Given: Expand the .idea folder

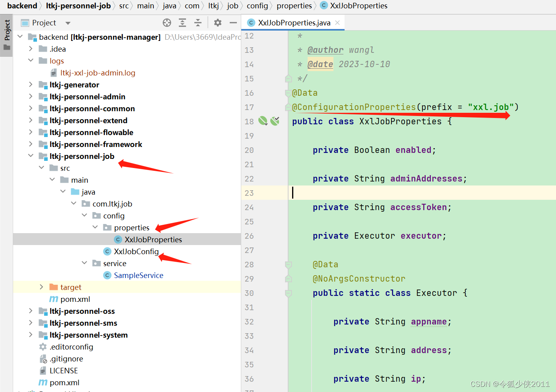Looking at the screenshot, I should point(31,48).
